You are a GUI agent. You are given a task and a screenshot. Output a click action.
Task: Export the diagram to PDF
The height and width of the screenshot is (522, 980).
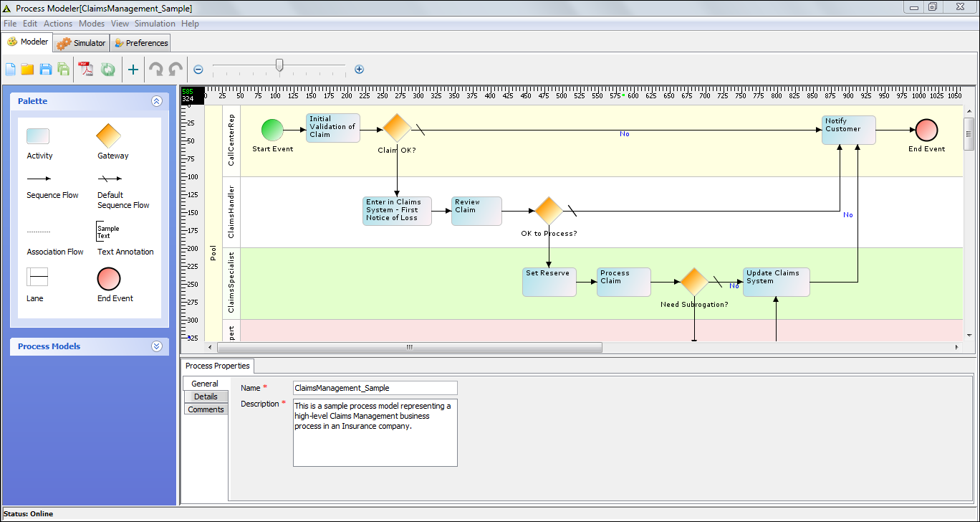(x=86, y=70)
